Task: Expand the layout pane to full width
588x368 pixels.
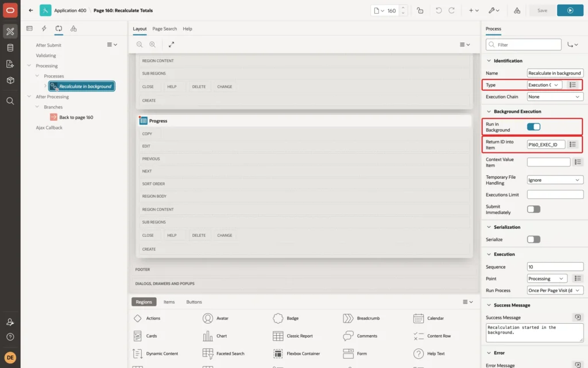Action: 171,44
